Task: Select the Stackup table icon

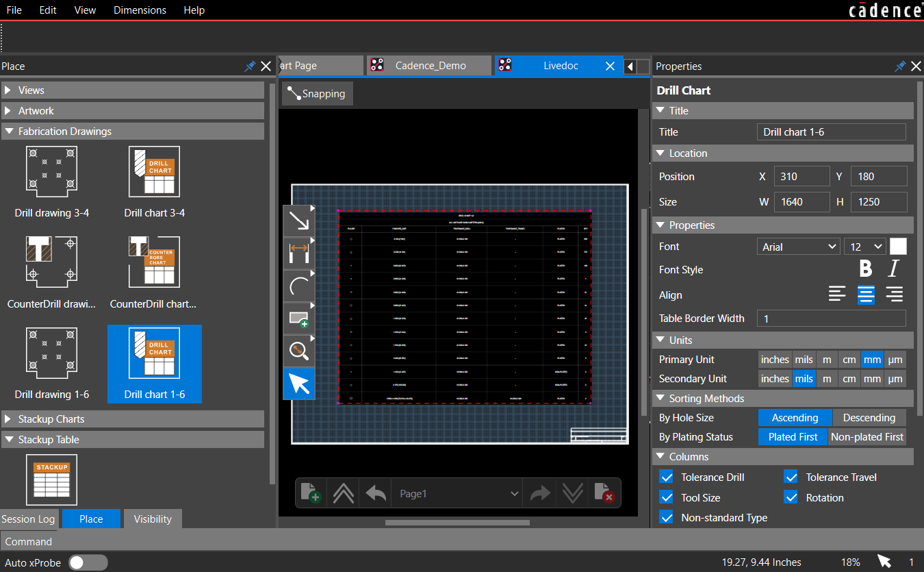Action: [x=52, y=480]
